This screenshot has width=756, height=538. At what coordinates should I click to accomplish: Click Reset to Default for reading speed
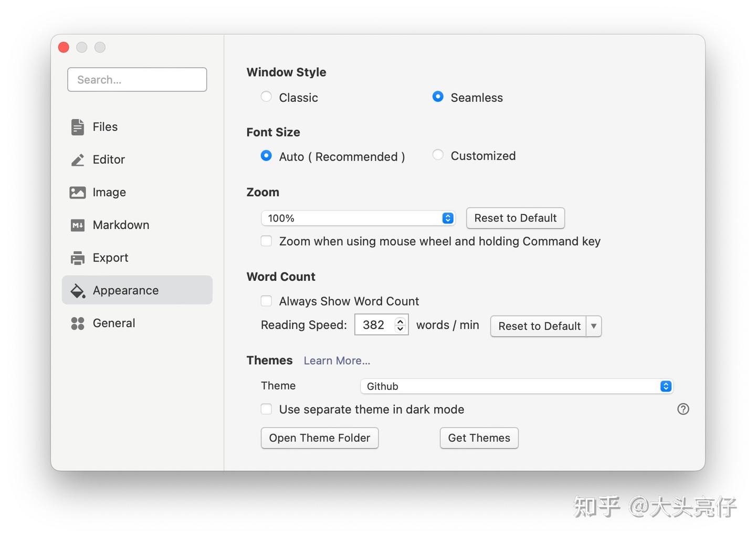pyautogui.click(x=539, y=326)
